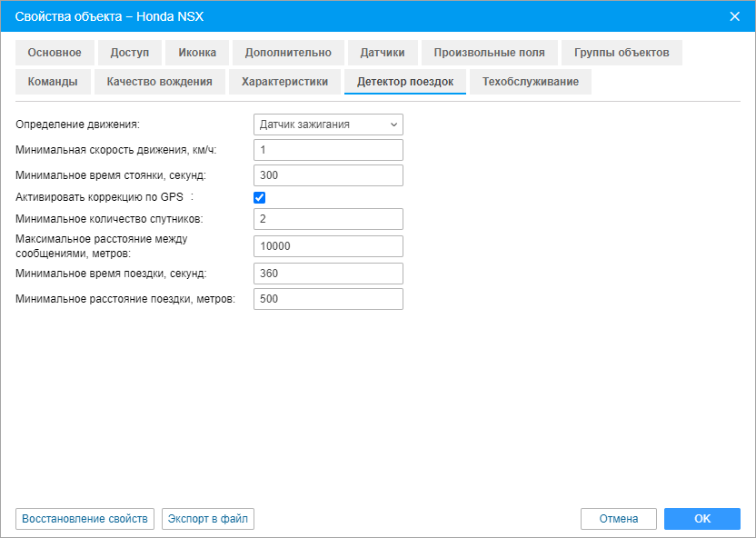Open the Техобслуживание tab

pyautogui.click(x=531, y=82)
